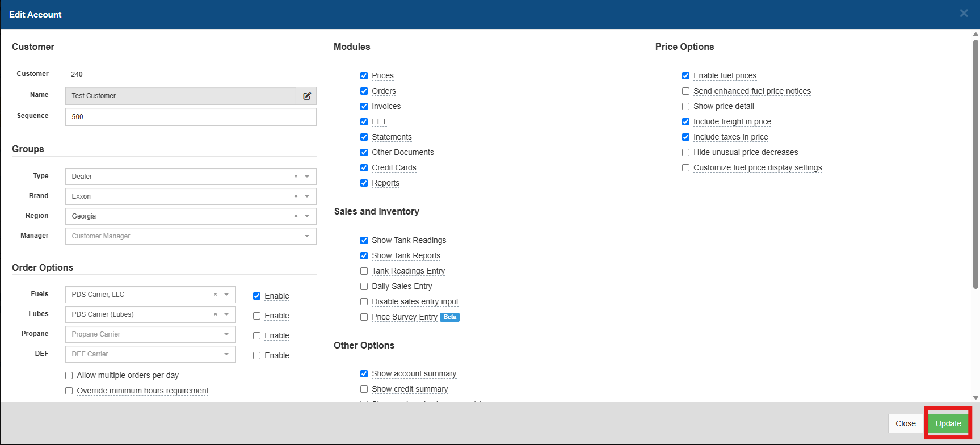980x445 pixels.
Task: Click the Name field label
Action: pos(39,95)
